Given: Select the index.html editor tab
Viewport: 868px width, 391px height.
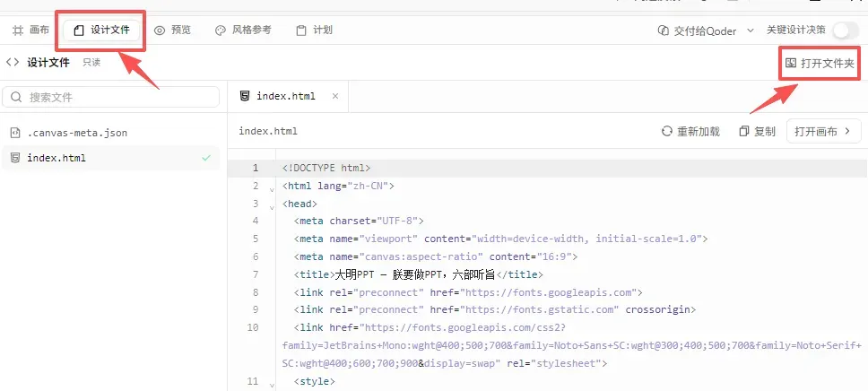Looking at the screenshot, I should (x=287, y=96).
